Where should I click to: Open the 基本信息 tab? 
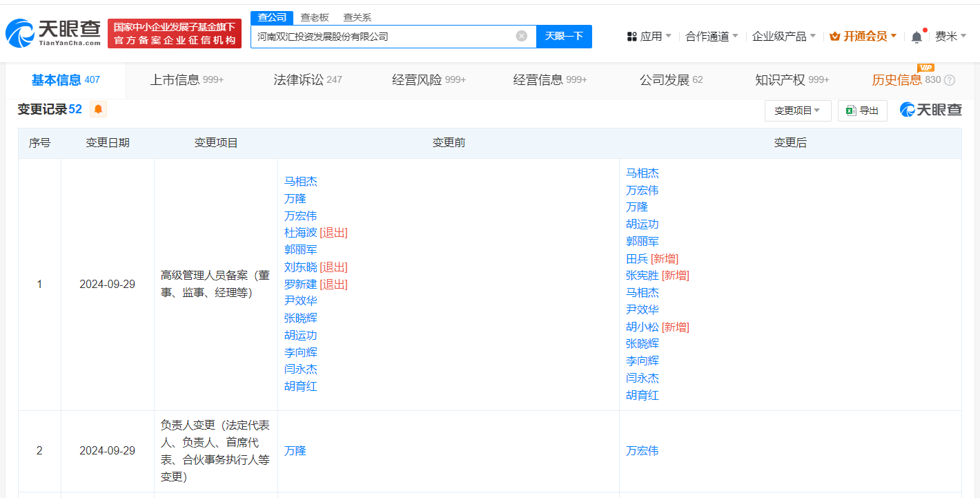[66, 80]
